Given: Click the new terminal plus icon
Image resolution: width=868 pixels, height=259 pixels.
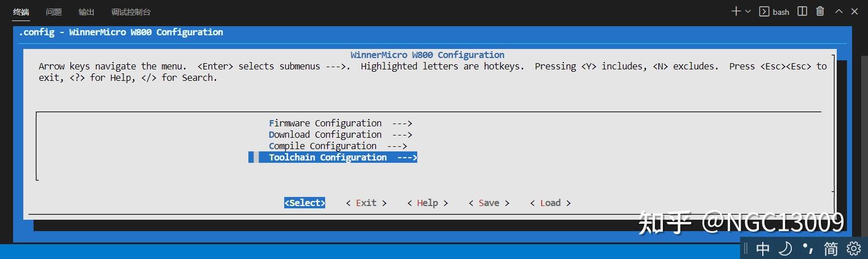Looking at the screenshot, I should (736, 11).
